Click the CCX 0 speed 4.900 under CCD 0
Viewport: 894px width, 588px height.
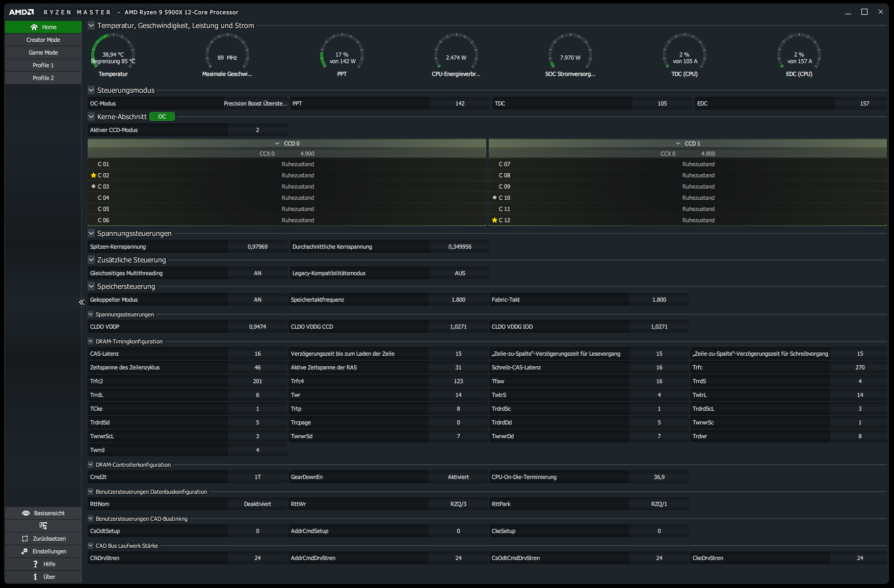(x=307, y=154)
